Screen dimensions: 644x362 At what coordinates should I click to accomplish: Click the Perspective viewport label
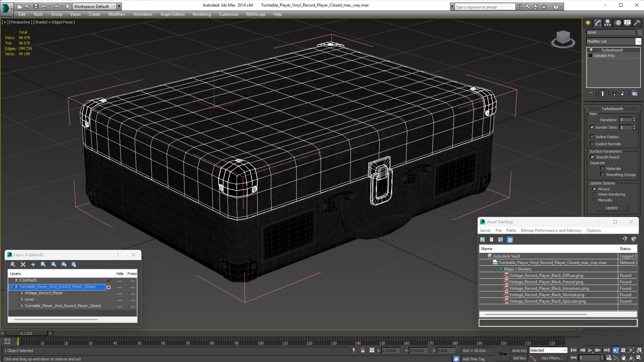21,22
